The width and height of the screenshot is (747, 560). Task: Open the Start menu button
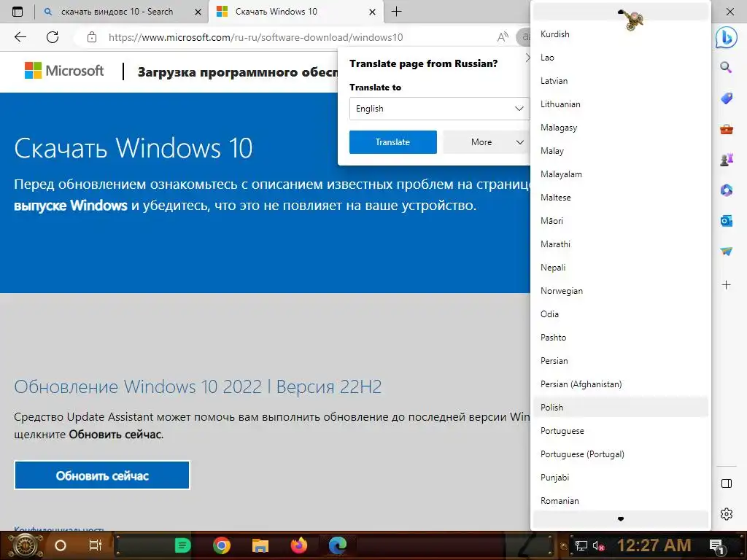coord(24,545)
